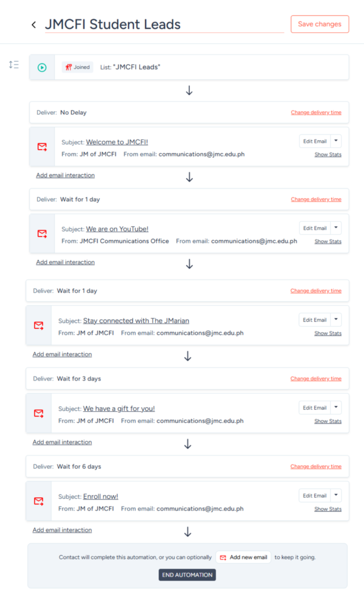This screenshot has width=364, height=594.
Task: Open dropdown arrow for YouTube email options
Action: pos(337,228)
